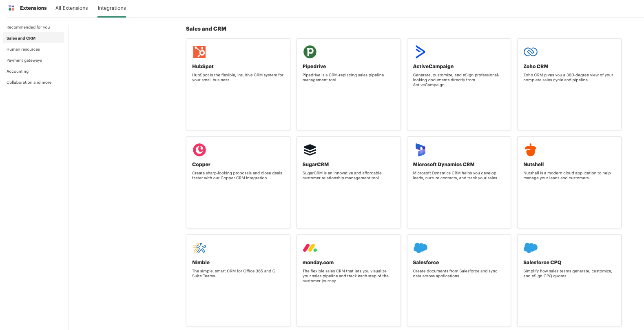Viewport: 644px width, 330px height.
Task: Open the monday.com card title
Action: tap(318, 263)
